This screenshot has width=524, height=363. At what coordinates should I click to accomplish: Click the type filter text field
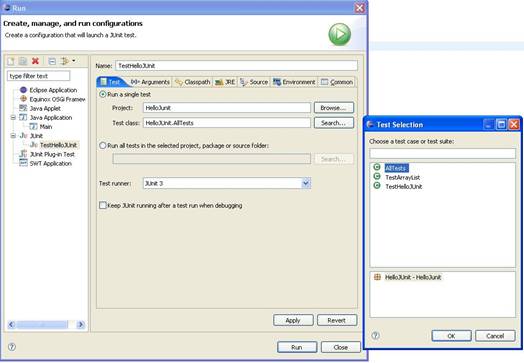point(38,76)
